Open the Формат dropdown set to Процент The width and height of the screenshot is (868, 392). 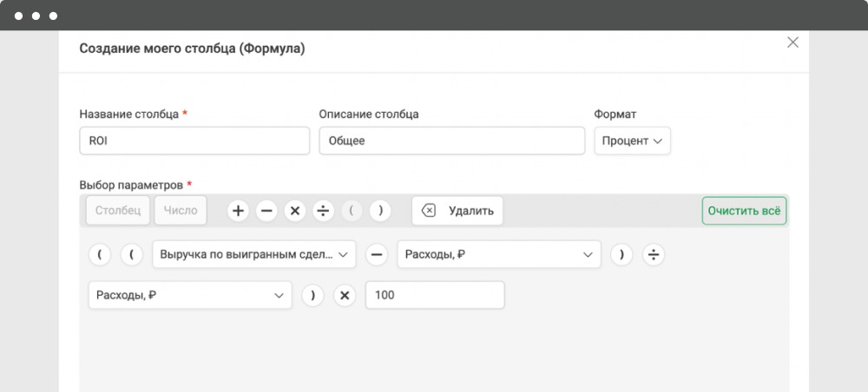pyautogui.click(x=632, y=141)
